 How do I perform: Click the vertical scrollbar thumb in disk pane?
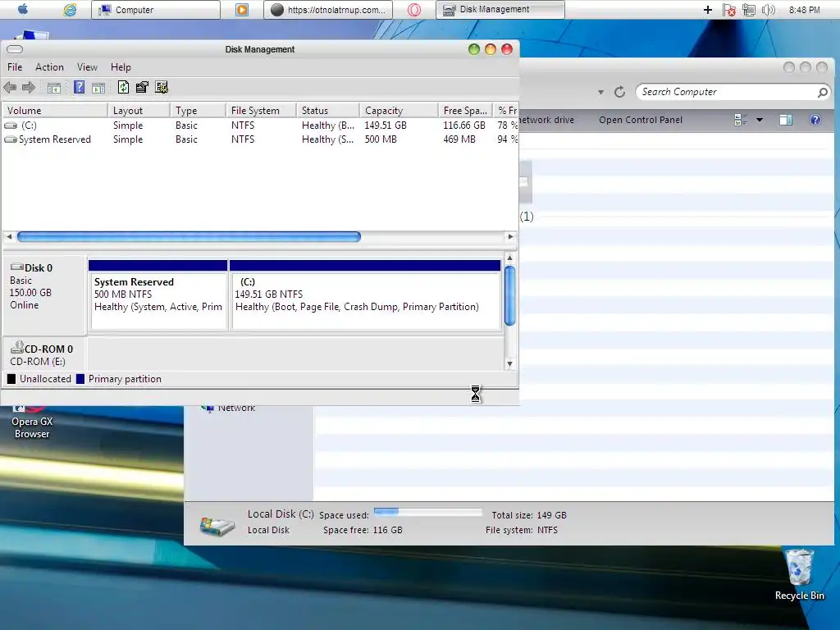coord(509,295)
